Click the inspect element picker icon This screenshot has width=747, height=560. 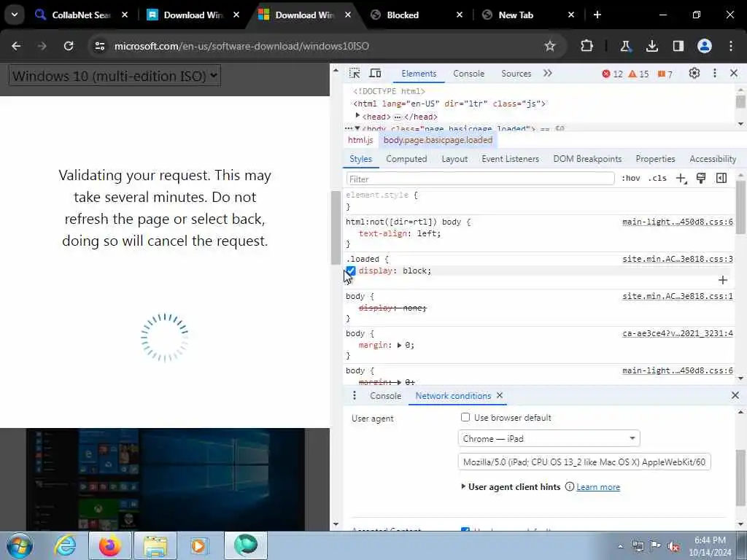click(355, 74)
